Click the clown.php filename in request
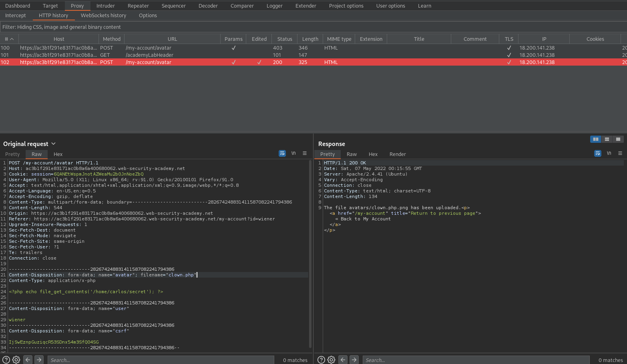The image size is (627, 364). [181, 275]
